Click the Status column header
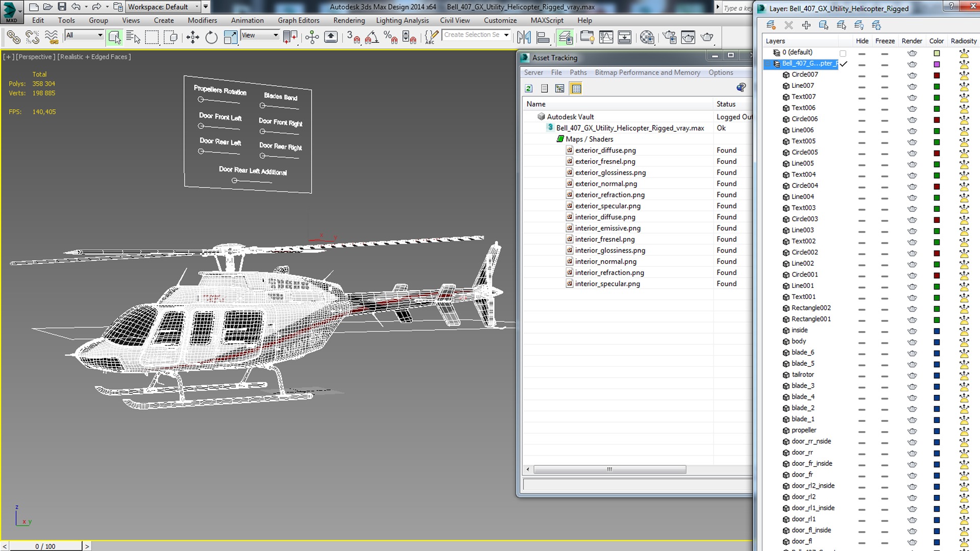The width and height of the screenshot is (980, 551). coord(733,104)
